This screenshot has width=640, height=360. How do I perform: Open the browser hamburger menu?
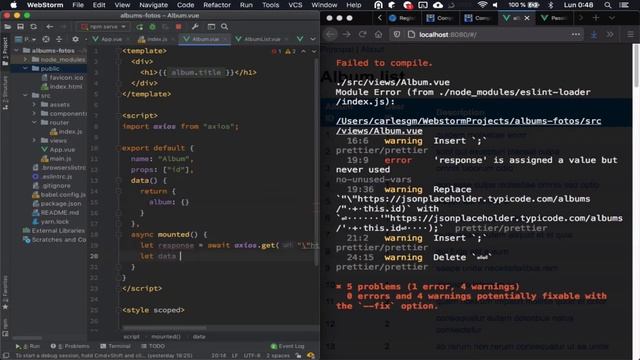pos(631,35)
